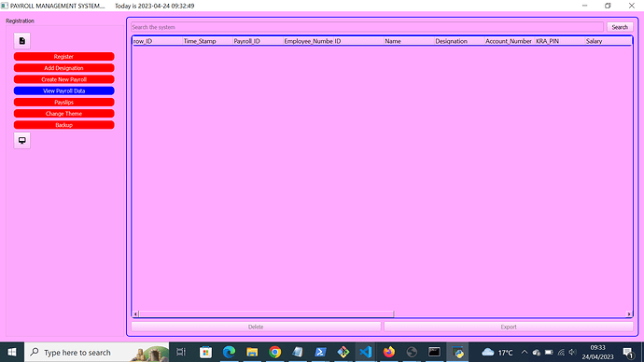Open the Register form
The height and width of the screenshot is (362, 644).
click(64, 57)
